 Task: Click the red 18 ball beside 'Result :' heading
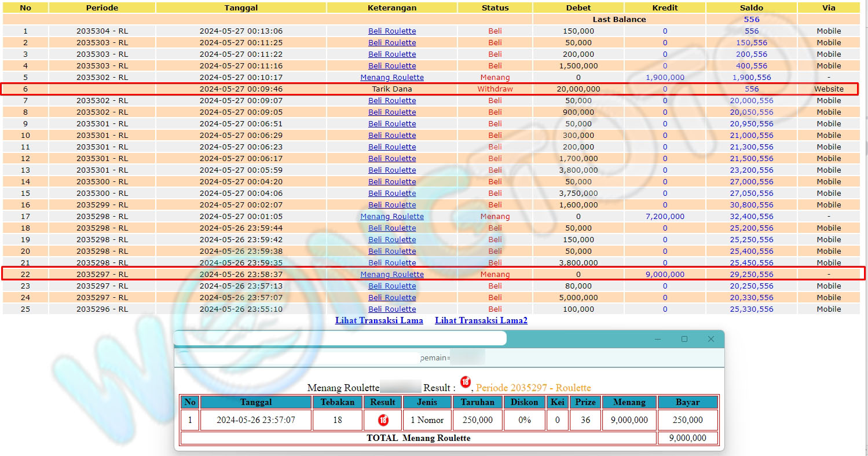[x=466, y=382]
